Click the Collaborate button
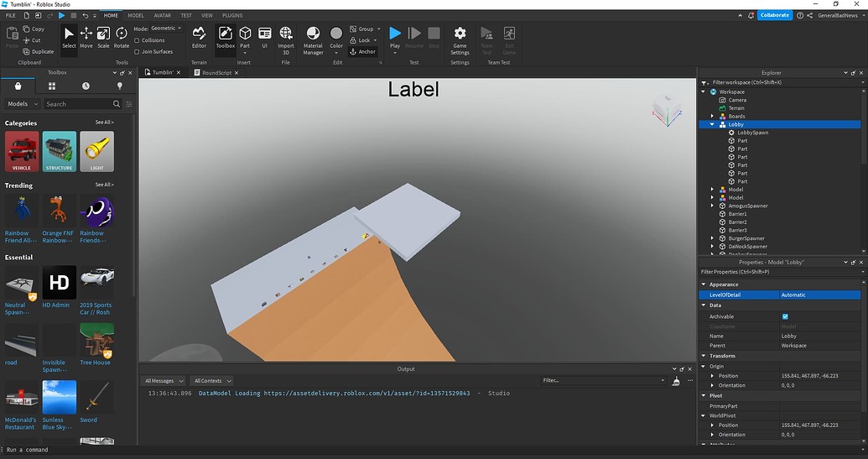This screenshot has height=459, width=868. tap(774, 15)
